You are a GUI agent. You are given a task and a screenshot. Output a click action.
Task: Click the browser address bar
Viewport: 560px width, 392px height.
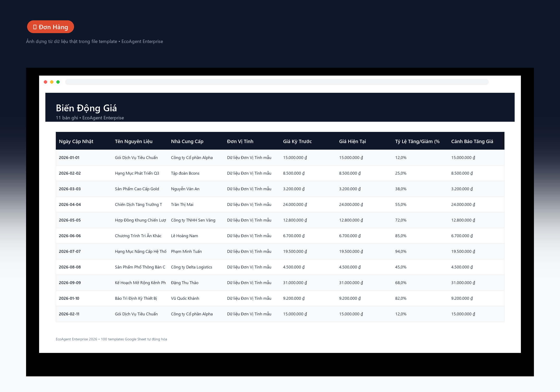[277, 82]
